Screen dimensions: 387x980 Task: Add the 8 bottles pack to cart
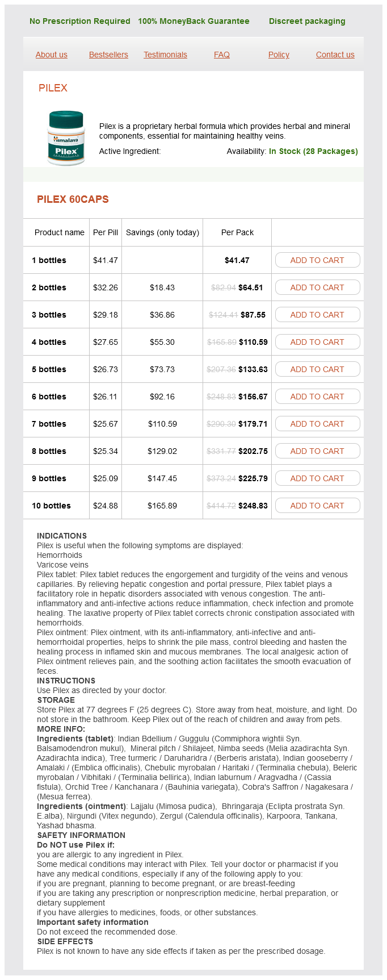click(x=317, y=451)
